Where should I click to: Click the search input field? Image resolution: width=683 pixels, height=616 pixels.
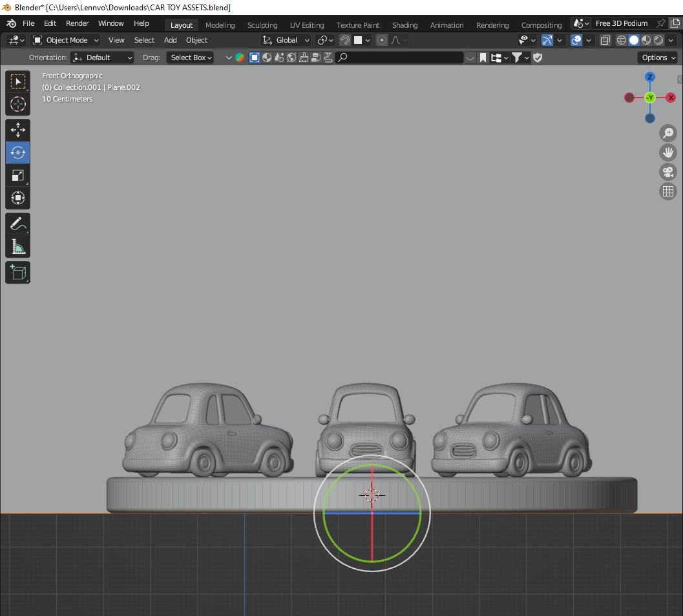click(399, 58)
